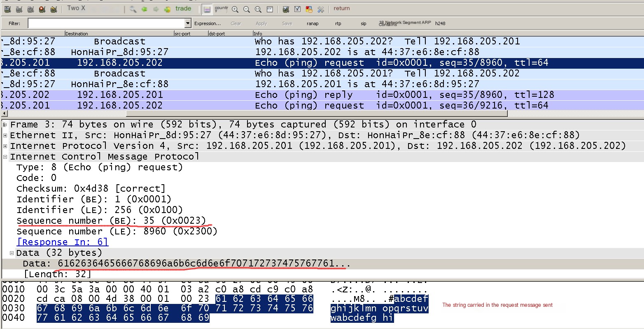Viewport: 644px width, 329px height.
Task: Follow the '[Response In: 6]' link
Action: (x=63, y=242)
